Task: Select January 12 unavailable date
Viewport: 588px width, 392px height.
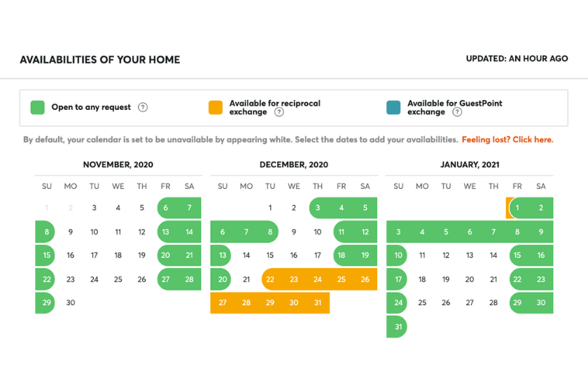Action: [446, 255]
